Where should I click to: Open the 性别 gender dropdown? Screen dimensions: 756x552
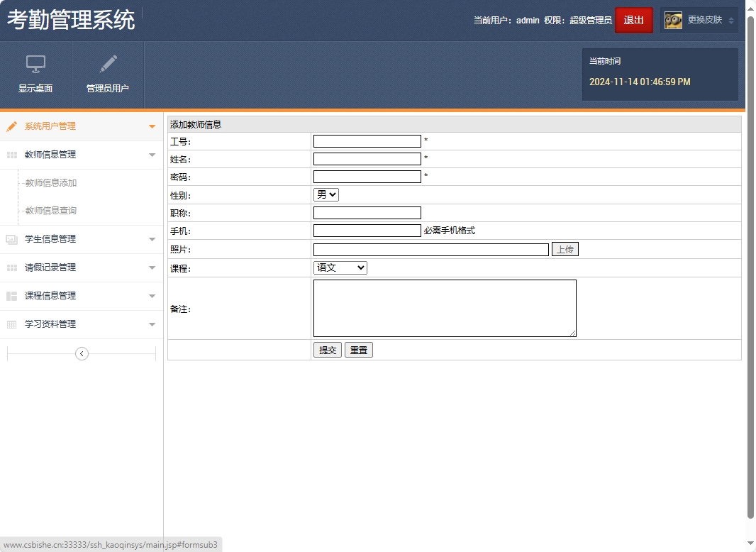coord(326,194)
